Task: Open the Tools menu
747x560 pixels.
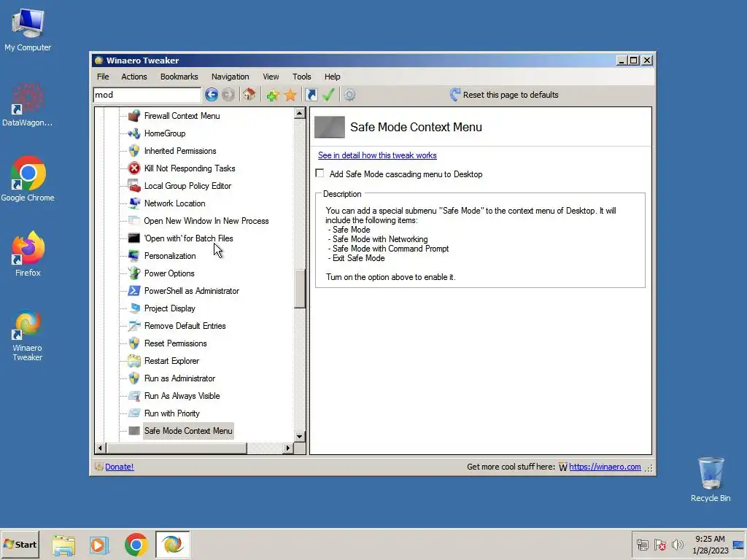Action: (x=301, y=77)
